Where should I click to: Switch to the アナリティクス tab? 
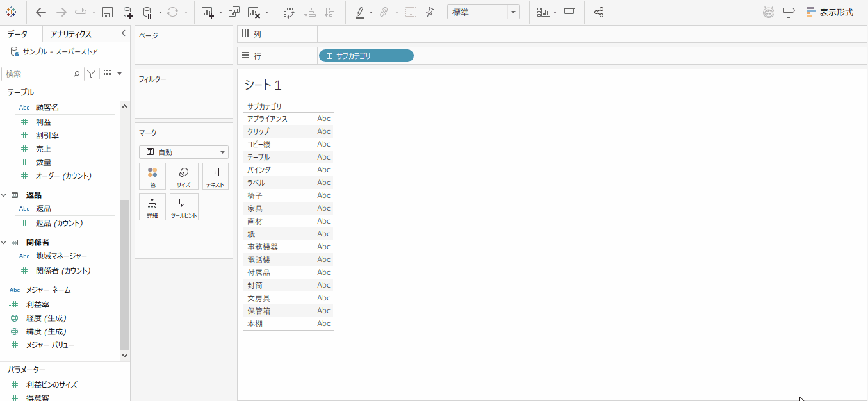(71, 34)
